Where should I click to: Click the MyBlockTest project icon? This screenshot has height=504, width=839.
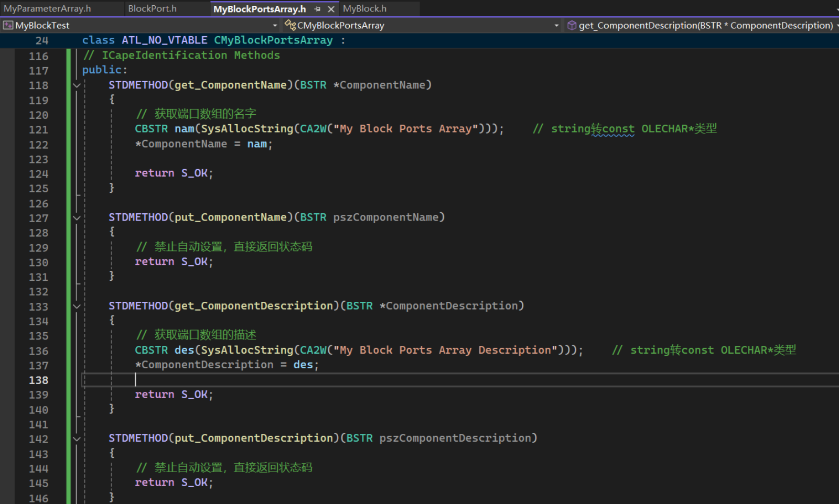8,25
